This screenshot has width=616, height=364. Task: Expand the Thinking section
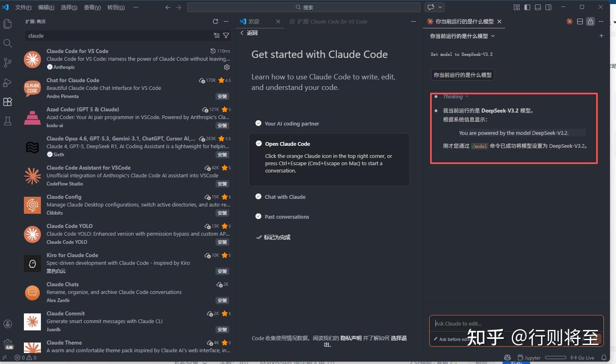pos(456,96)
